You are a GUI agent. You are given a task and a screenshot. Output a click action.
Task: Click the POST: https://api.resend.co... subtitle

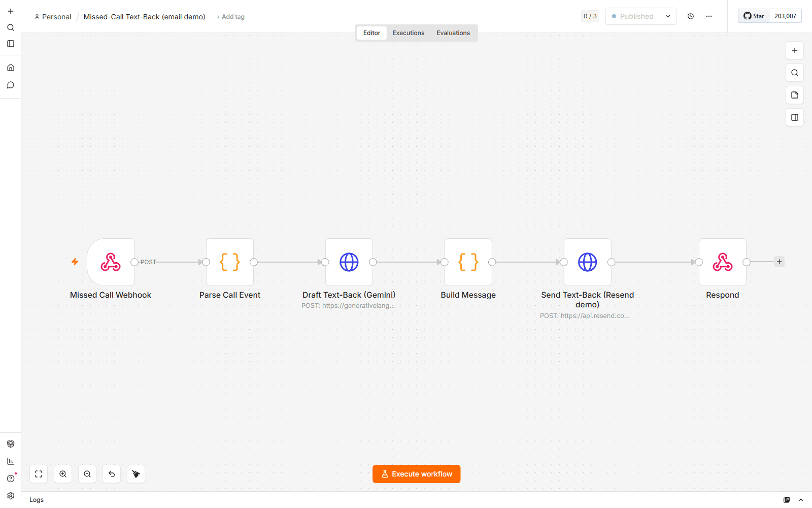585,316
